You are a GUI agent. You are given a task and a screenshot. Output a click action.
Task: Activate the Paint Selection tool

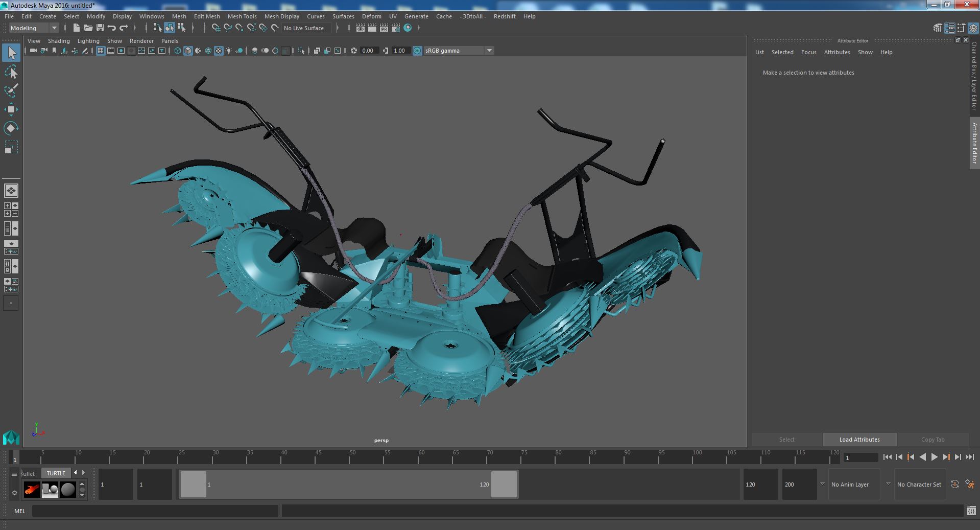11,90
